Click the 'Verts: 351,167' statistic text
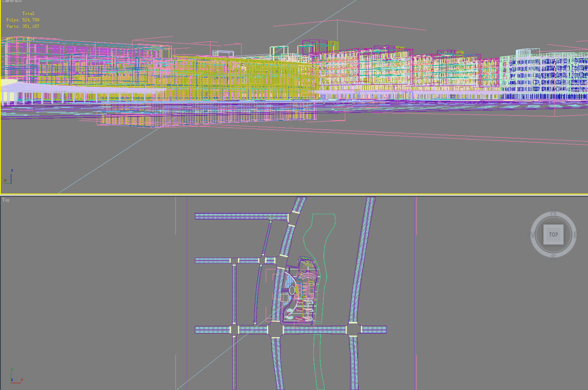Image resolution: width=588 pixels, height=390 pixels. click(x=23, y=26)
